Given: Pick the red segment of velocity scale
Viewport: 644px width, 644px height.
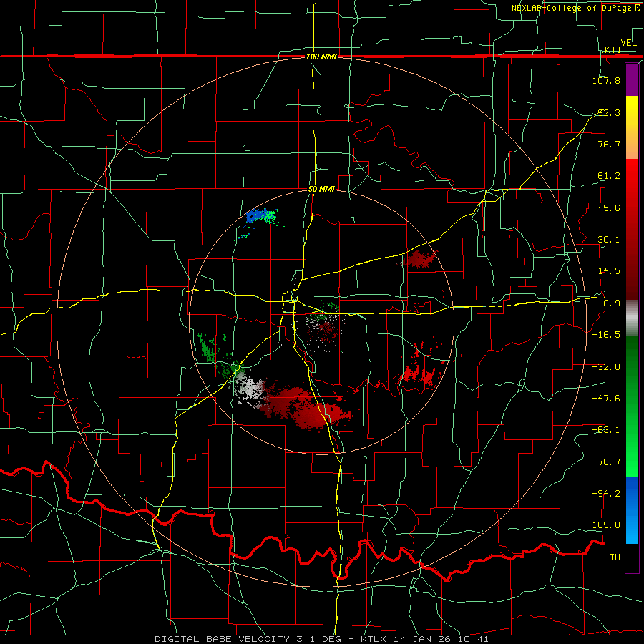Looking at the screenshot, I should [632, 229].
